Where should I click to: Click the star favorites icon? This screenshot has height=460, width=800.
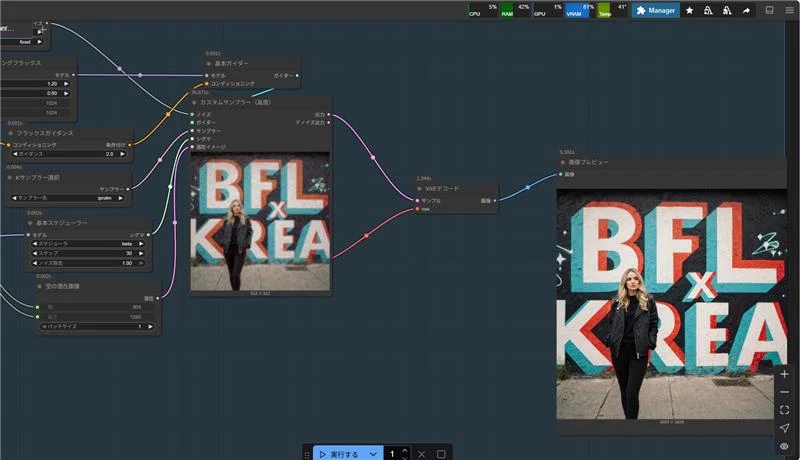click(x=689, y=10)
